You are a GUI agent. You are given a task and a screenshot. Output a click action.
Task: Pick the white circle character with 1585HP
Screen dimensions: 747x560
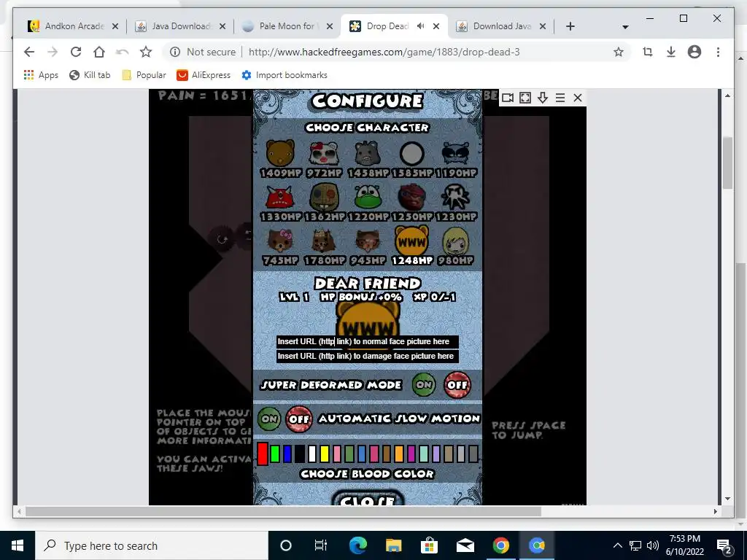click(412, 153)
